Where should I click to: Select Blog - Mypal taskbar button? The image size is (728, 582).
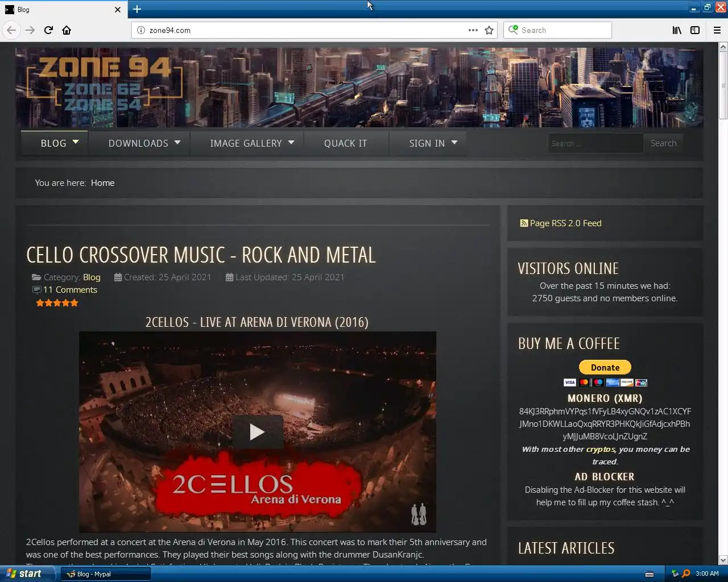pyautogui.click(x=106, y=574)
